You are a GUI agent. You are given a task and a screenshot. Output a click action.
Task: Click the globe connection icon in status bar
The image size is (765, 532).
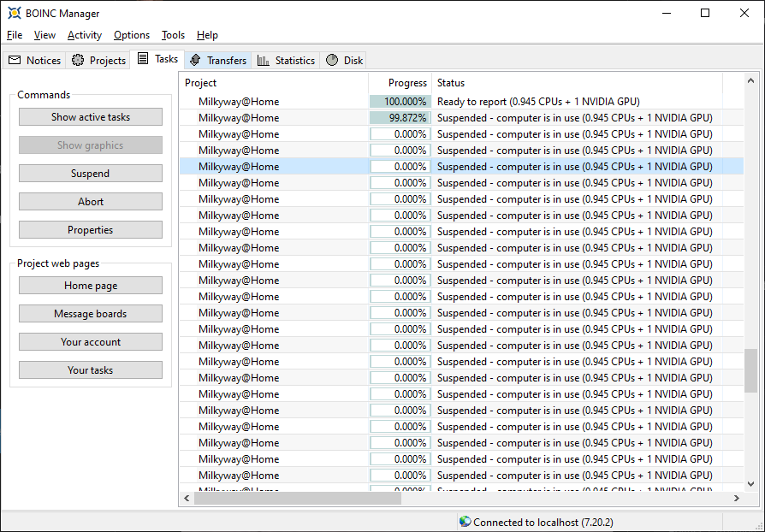465,522
